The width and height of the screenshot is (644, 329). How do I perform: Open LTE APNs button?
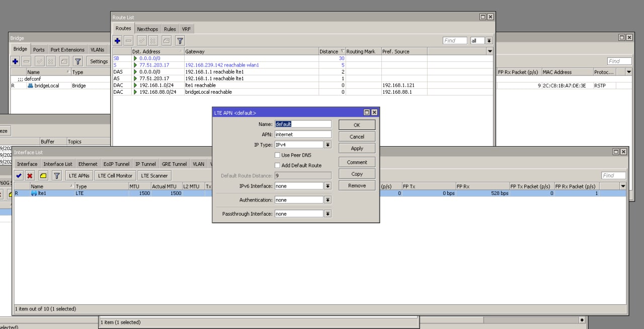point(79,175)
